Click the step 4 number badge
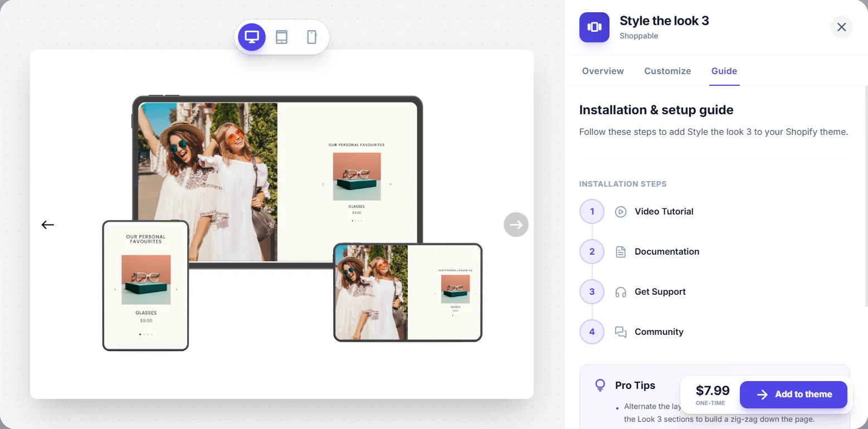868x429 pixels. (x=592, y=332)
